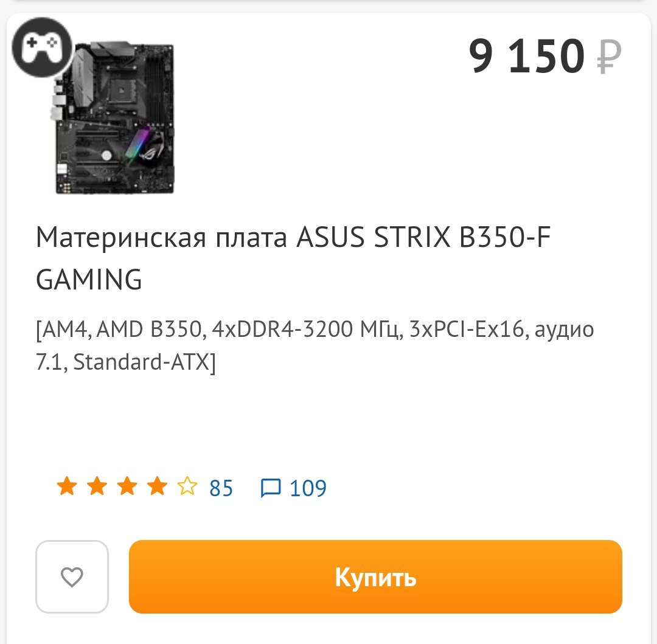Click the CPU socket in the motherboard photo
This screenshot has width=657, height=644.
coord(122,88)
